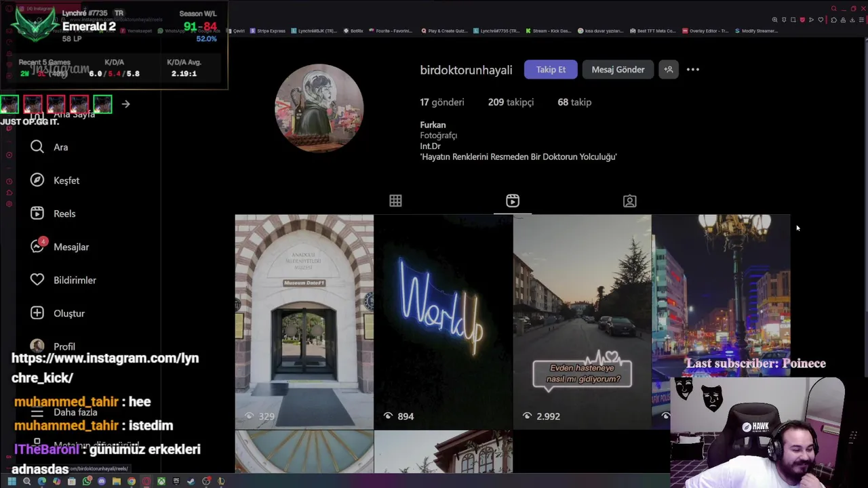Open the browser downloads icon

852,20
